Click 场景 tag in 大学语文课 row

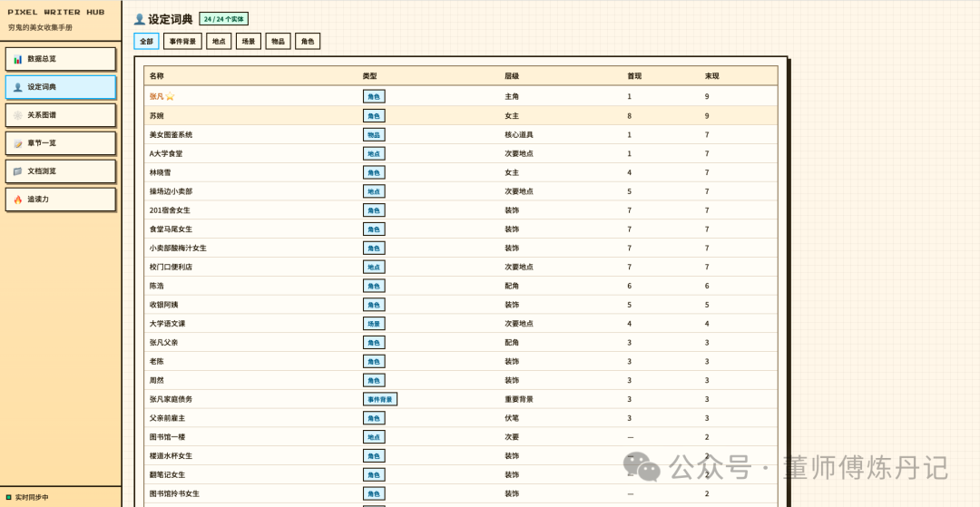374,324
